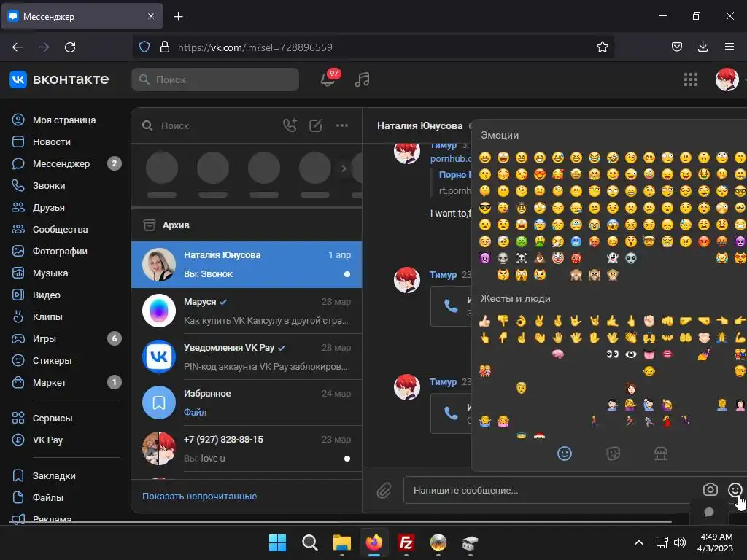Open chat with Наталия Юнусова

pos(247,264)
